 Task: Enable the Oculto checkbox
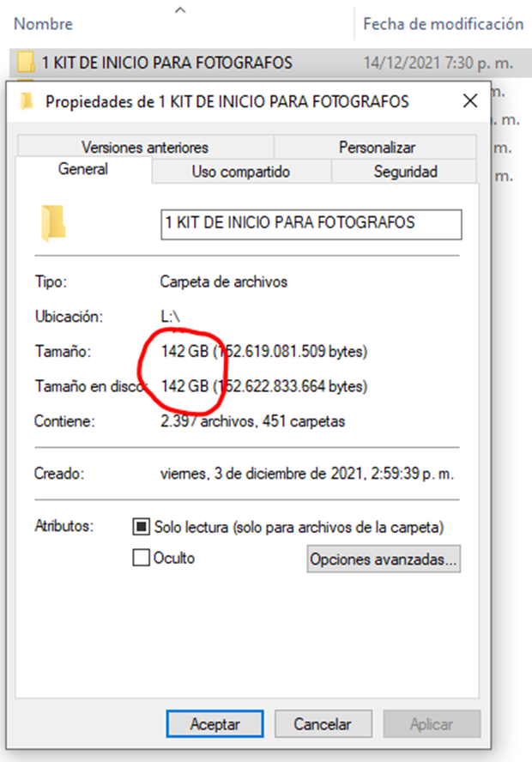(141, 558)
